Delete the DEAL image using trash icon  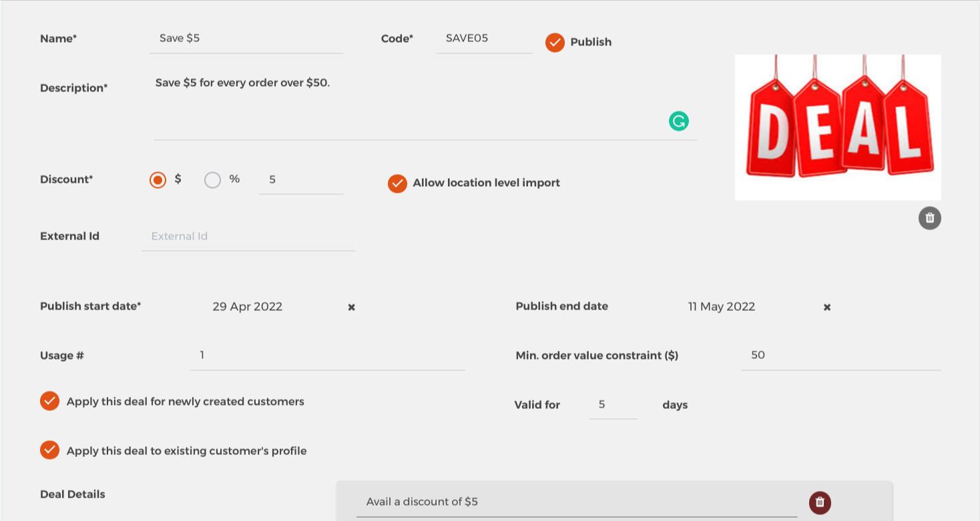pyautogui.click(x=929, y=218)
